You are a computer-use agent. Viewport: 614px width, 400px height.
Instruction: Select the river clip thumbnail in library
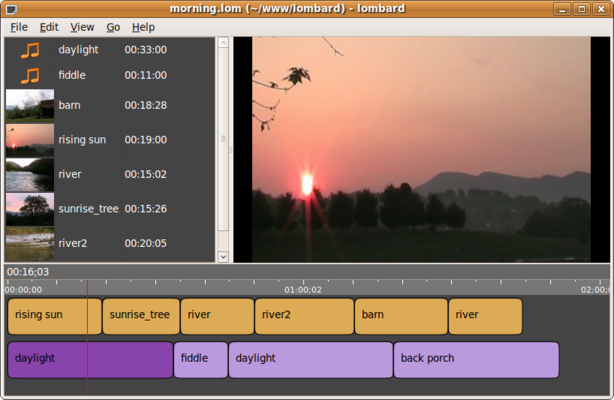coord(30,175)
